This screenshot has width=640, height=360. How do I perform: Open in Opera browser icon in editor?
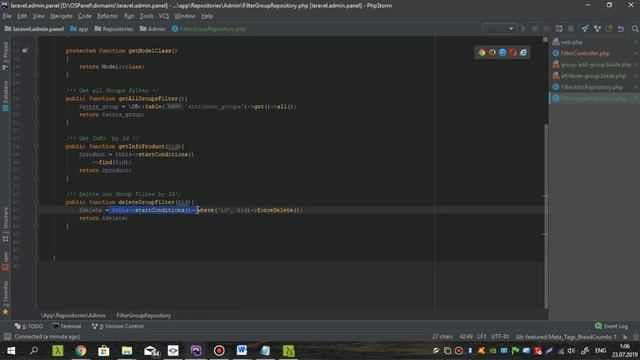pyautogui.click(x=513, y=52)
